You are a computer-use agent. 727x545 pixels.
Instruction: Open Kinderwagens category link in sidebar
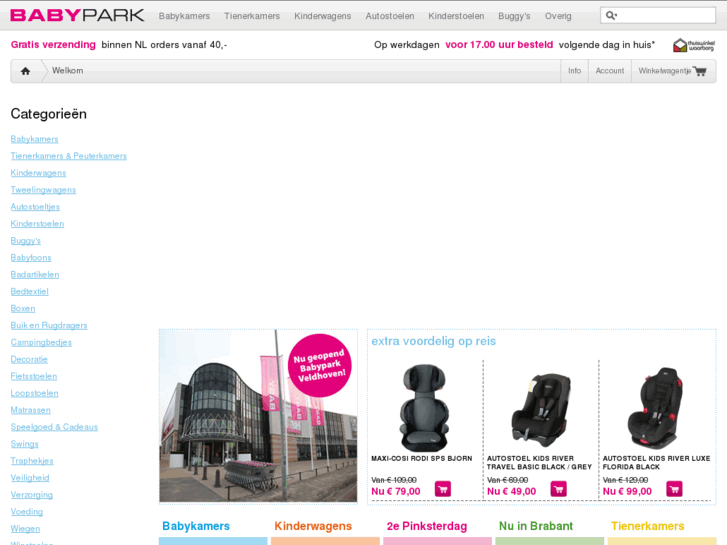[38, 173]
